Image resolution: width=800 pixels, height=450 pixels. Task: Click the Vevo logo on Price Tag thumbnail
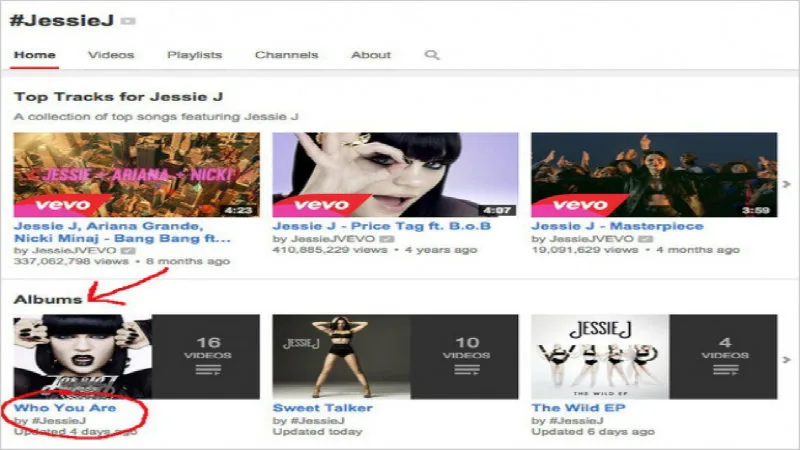320,204
